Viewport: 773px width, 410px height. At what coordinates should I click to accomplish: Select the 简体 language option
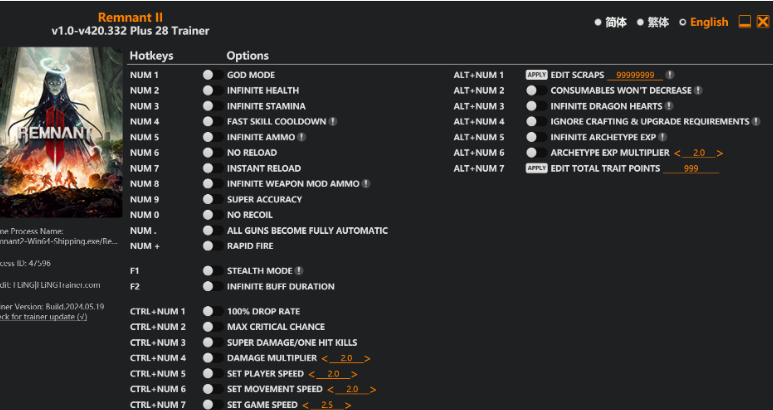click(x=609, y=22)
